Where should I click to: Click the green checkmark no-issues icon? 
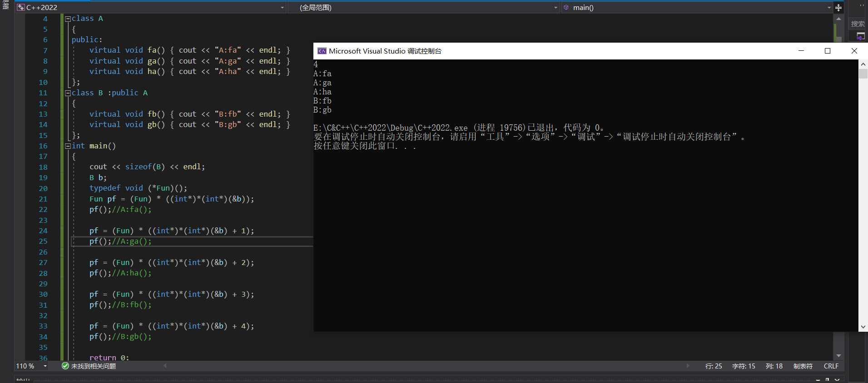tap(65, 366)
